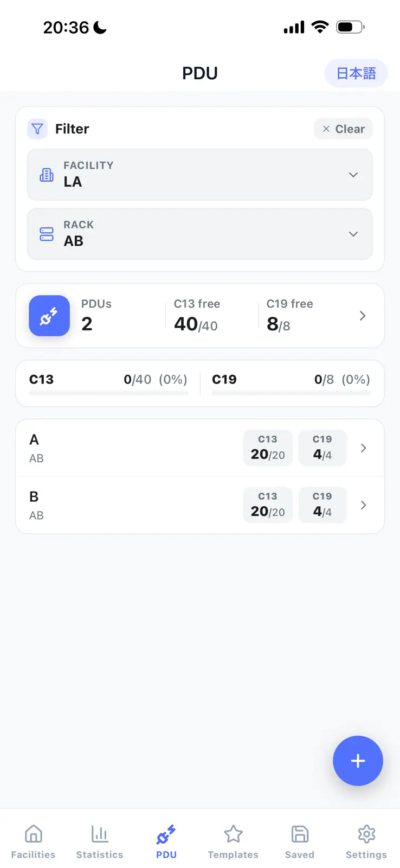The height and width of the screenshot is (868, 400).
Task: Open PDU summary details via chevron
Action: pos(363,316)
